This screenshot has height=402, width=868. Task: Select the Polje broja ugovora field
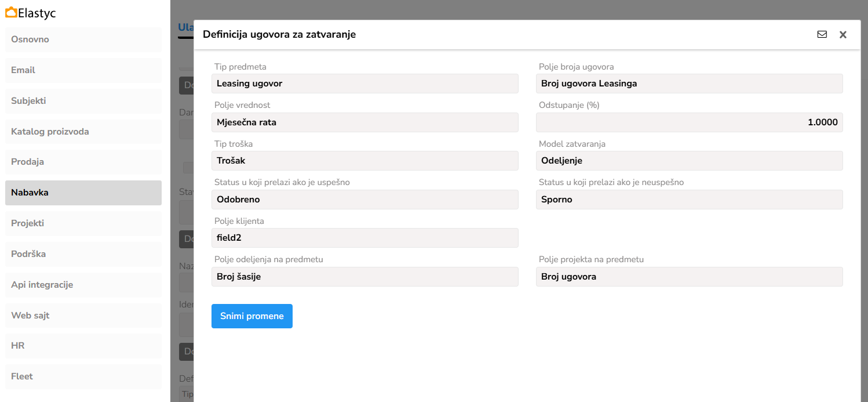[689, 84]
